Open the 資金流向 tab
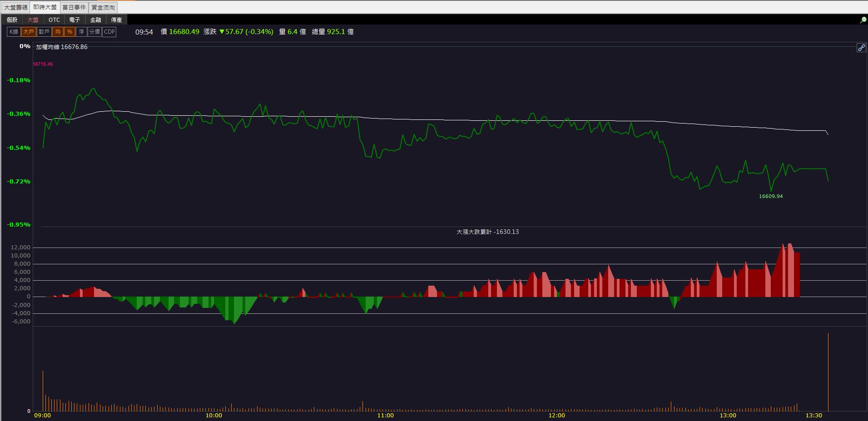 [x=103, y=7]
